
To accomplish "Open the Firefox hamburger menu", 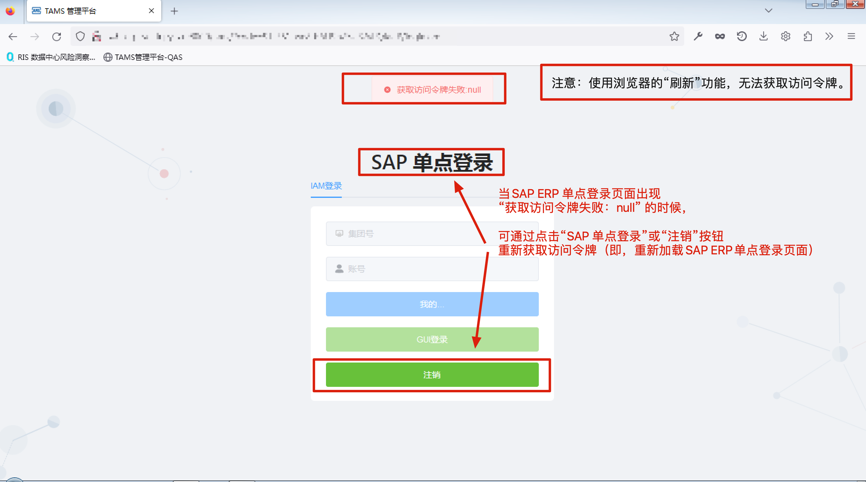I will click(x=851, y=36).
